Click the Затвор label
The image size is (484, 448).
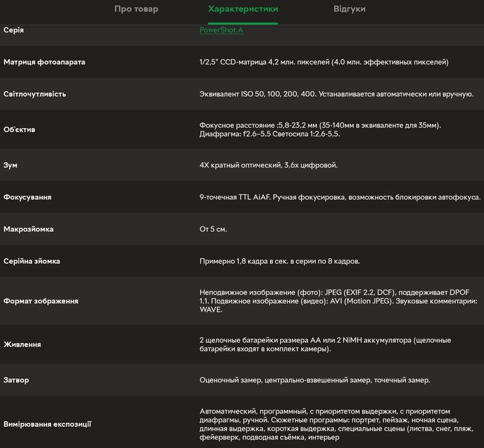pos(16,380)
